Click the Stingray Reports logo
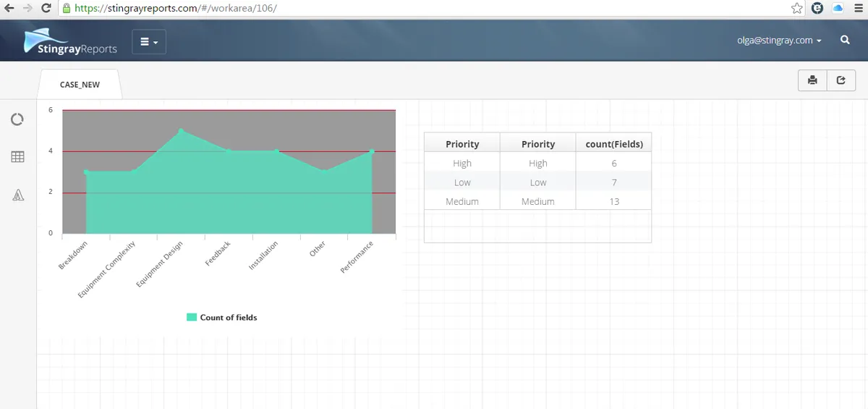868x409 pixels. point(70,41)
